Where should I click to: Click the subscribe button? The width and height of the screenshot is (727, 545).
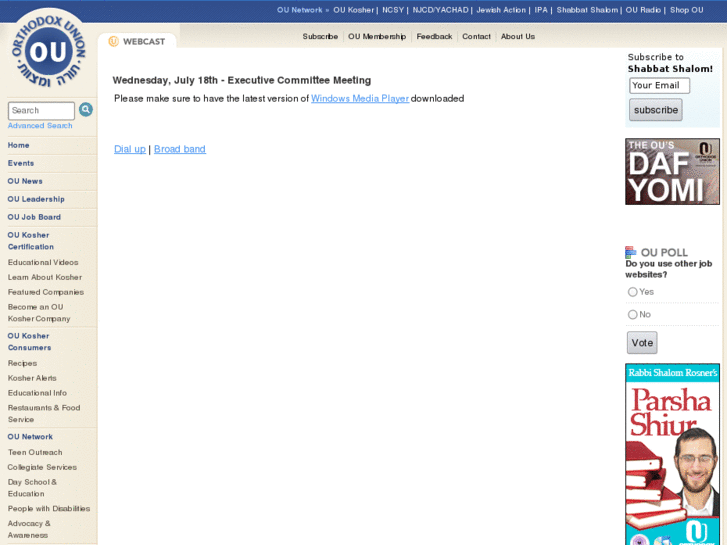(656, 110)
